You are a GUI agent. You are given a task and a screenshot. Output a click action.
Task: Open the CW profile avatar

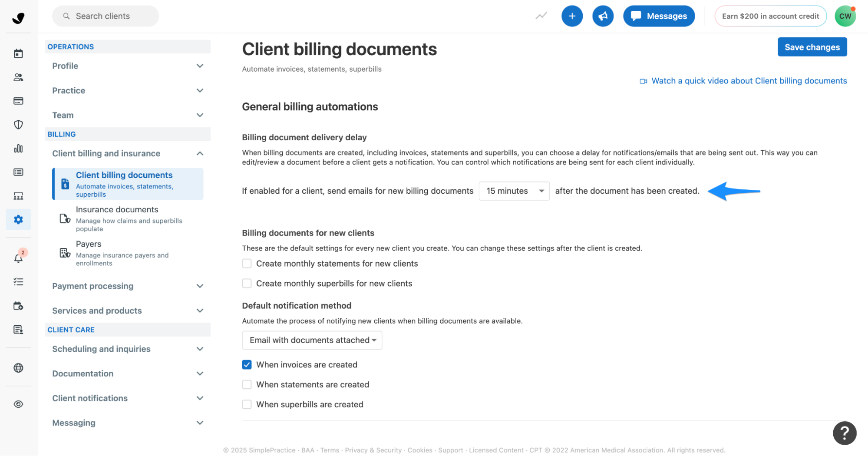pyautogui.click(x=845, y=16)
